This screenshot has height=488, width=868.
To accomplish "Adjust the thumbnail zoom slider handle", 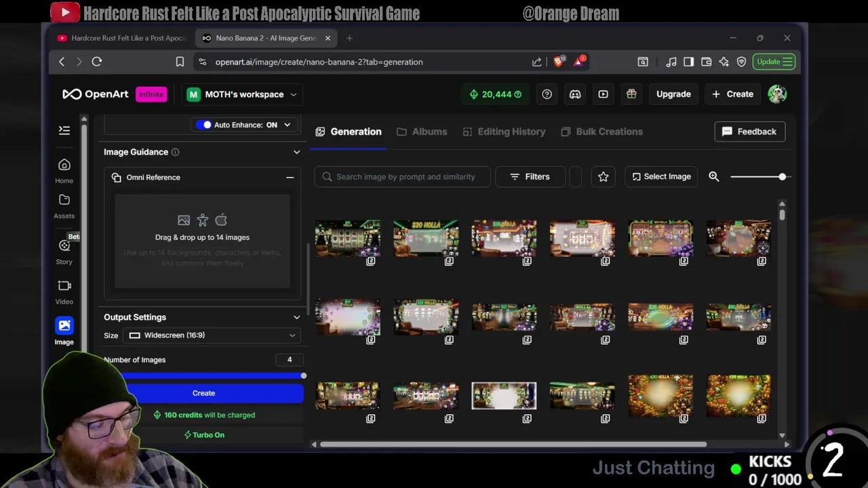I will 783,176.
